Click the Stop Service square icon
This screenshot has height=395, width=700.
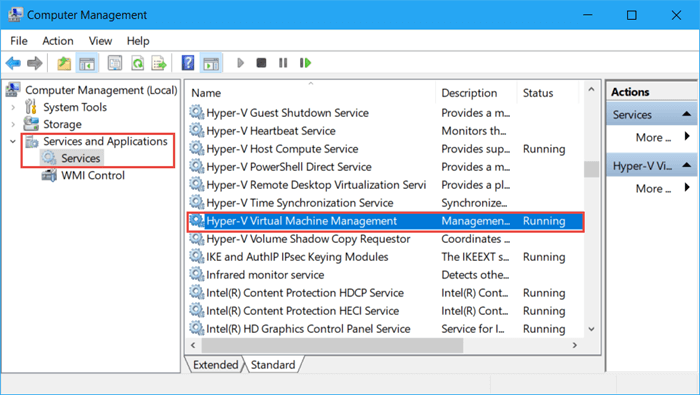[x=262, y=63]
